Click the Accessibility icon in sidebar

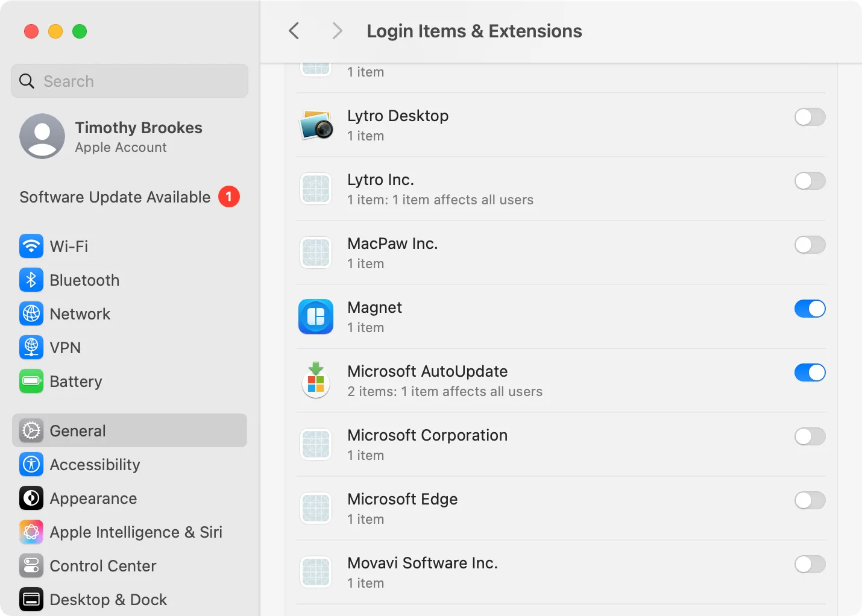(x=31, y=464)
